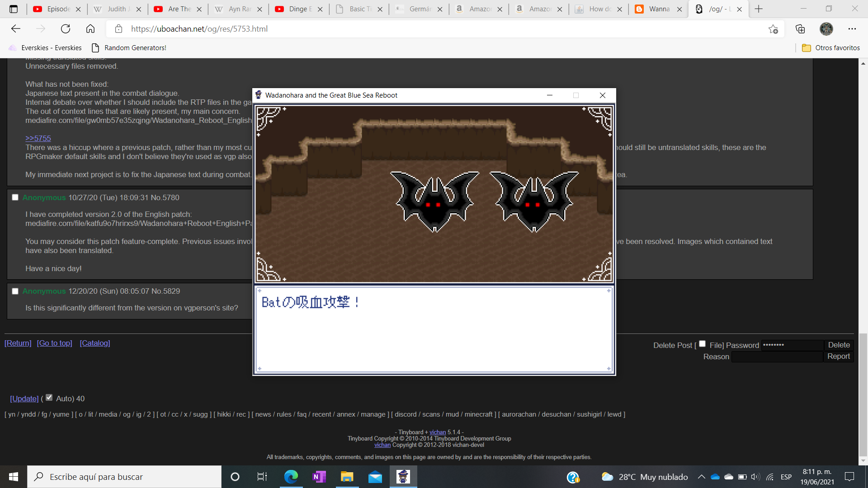Image resolution: width=868 pixels, height=488 pixels.
Task: Open the Otros favoritos folder
Action: [x=831, y=48]
